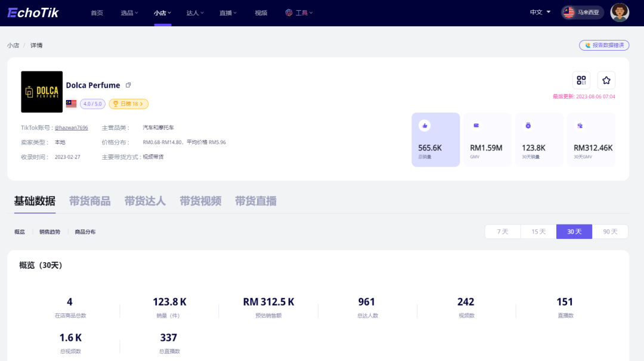Open 达人 dropdown menu
644x361 pixels.
(x=195, y=13)
